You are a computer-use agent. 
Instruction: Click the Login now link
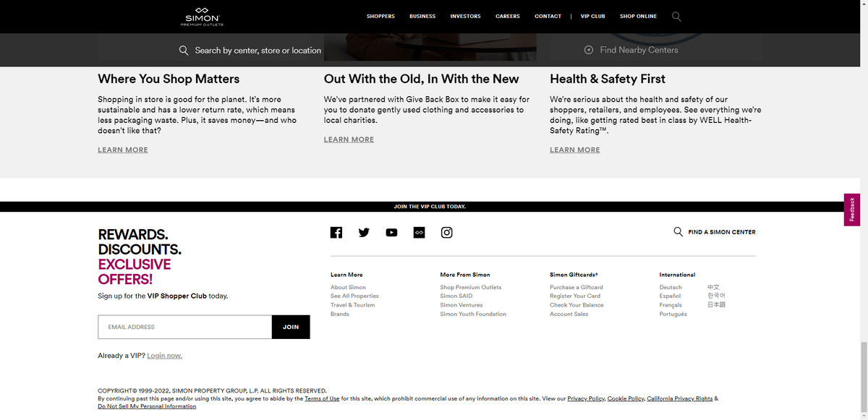pos(164,356)
